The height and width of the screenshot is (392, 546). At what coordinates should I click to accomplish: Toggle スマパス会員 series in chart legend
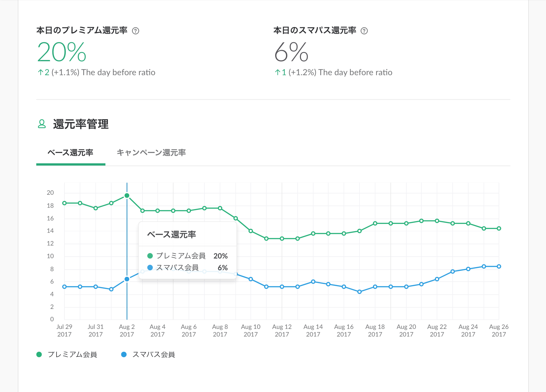click(154, 355)
